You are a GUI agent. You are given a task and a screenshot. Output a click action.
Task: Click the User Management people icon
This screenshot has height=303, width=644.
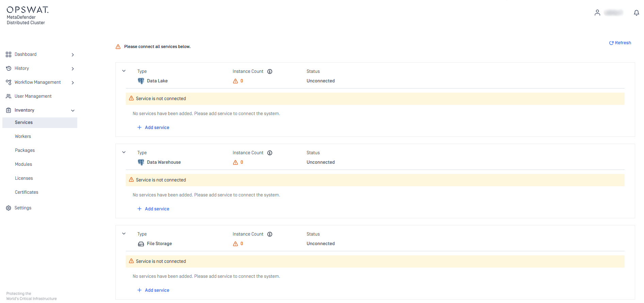(x=9, y=96)
